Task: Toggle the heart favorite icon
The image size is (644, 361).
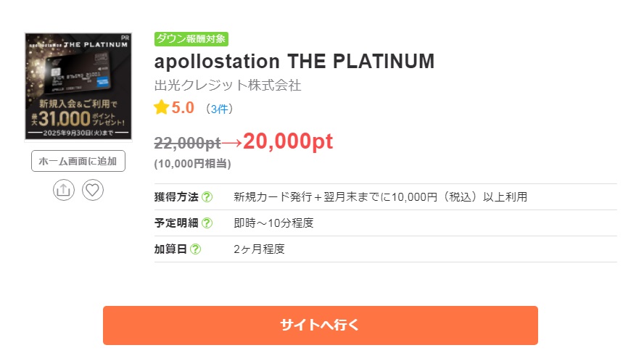Action: tap(93, 190)
